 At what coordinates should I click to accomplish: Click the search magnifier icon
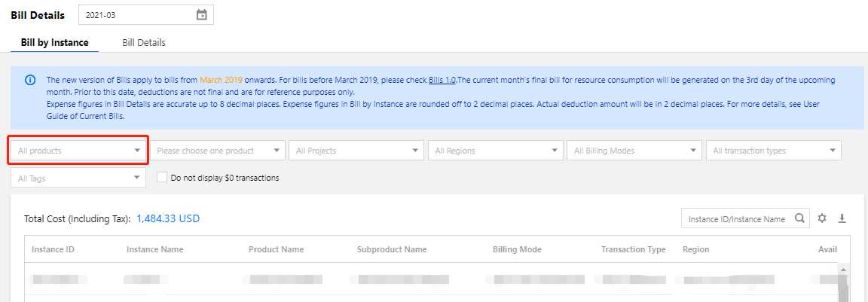799,219
